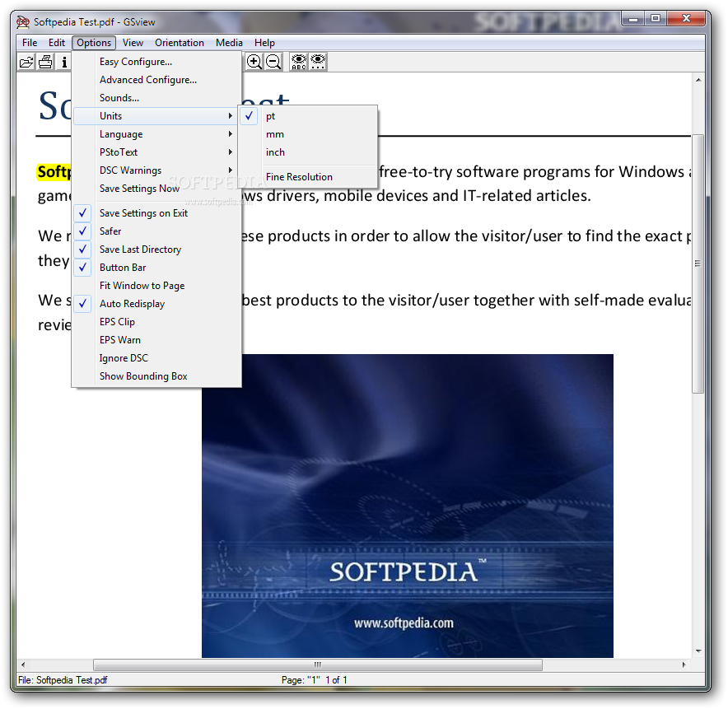
Task: Minimize the GSview window
Action: (x=632, y=19)
